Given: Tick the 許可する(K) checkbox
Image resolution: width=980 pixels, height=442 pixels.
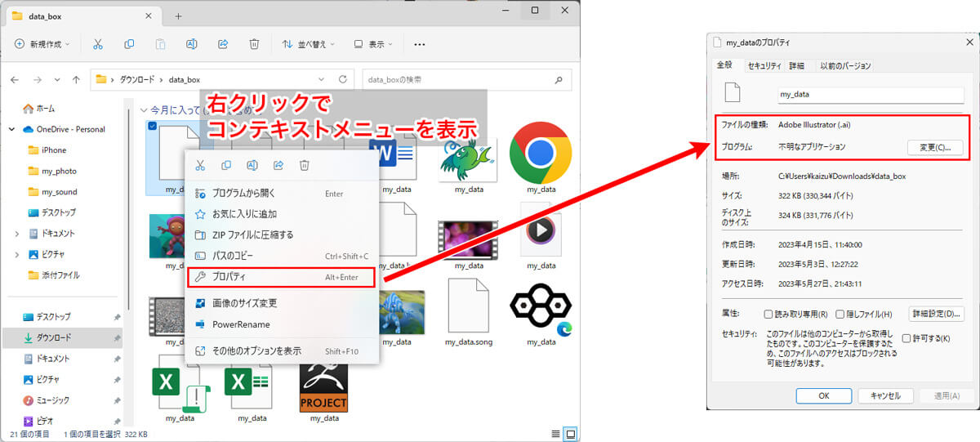Looking at the screenshot, I should pyautogui.click(x=906, y=337).
